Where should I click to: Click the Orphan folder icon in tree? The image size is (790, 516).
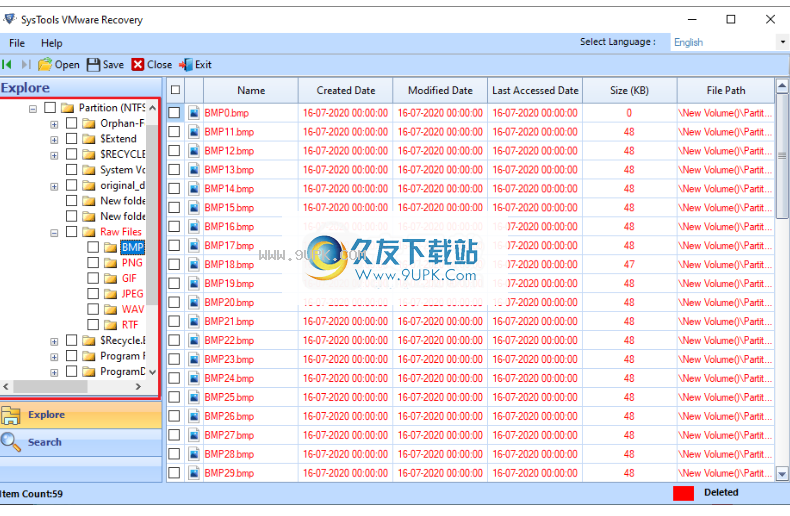point(89,123)
